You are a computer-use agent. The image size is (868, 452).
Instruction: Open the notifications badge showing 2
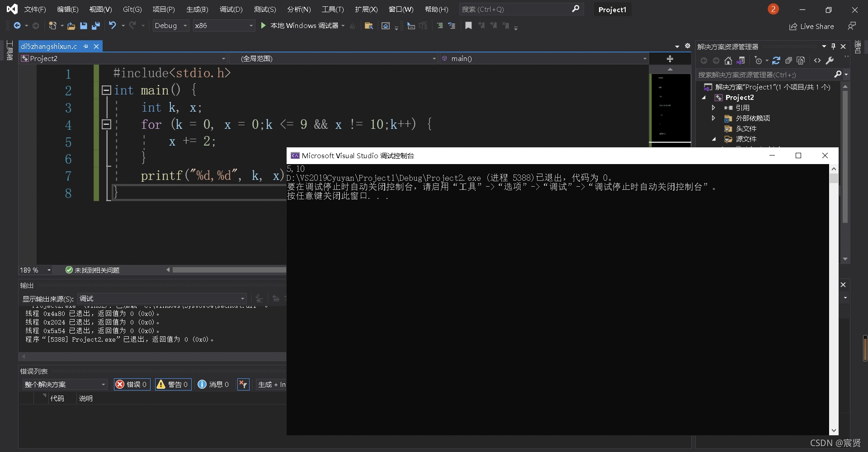[773, 9]
